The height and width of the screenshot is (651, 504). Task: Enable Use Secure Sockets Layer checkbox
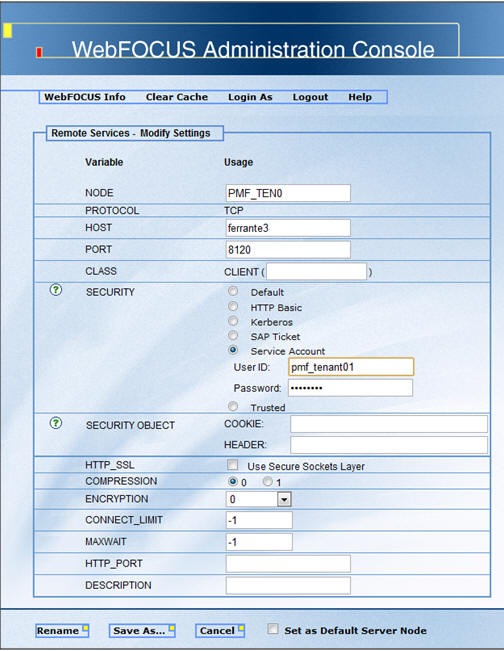tap(232, 465)
